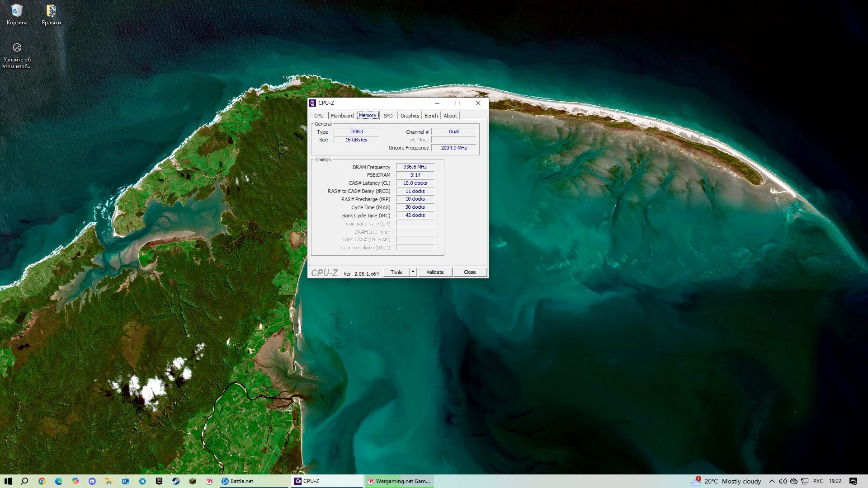Click the FSB:DRAM value 3:14
The width and height of the screenshot is (868, 488).
click(415, 175)
